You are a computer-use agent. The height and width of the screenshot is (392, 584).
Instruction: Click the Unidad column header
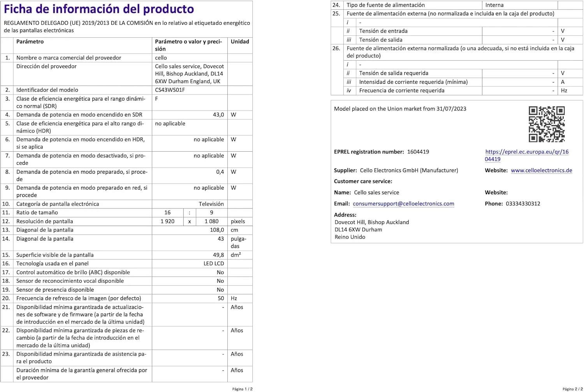(240, 42)
